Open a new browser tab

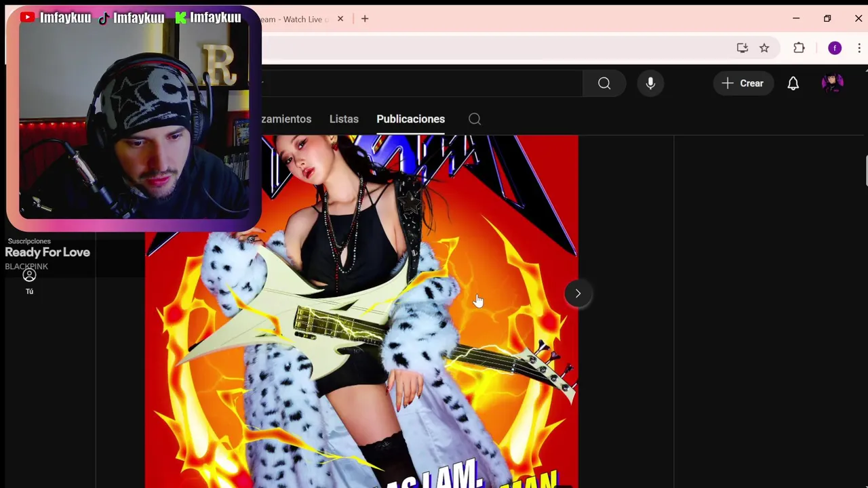click(365, 19)
